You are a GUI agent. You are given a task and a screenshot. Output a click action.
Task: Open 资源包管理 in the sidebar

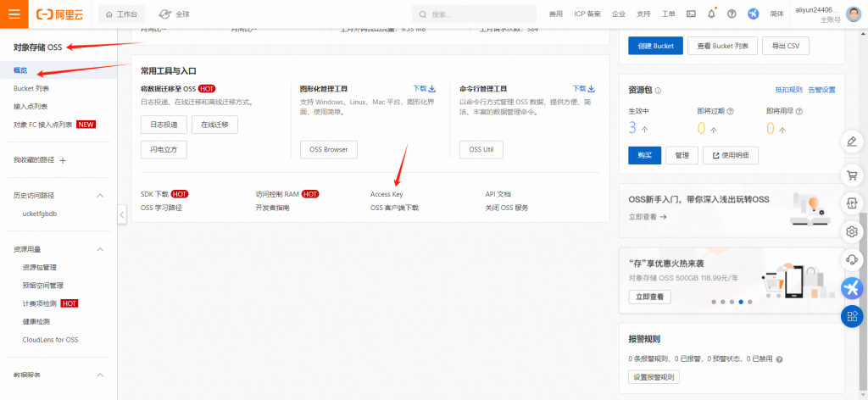click(39, 267)
